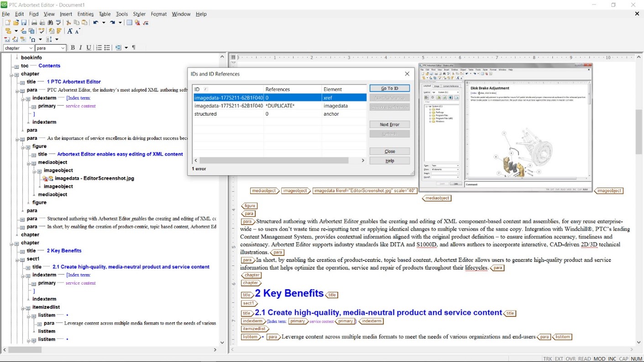Open the dropdown arrow next to the Omega icon
This screenshot has height=362, width=644.
click(40, 39)
